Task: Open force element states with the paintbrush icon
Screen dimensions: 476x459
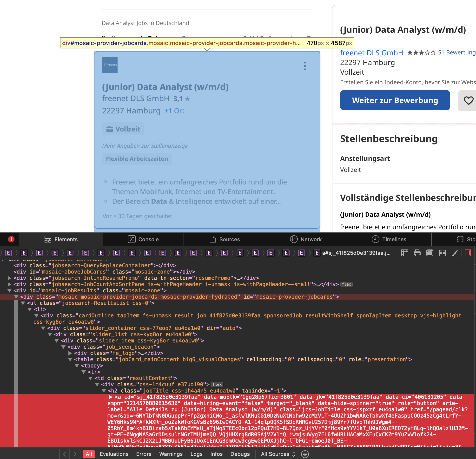Action: pos(455,253)
